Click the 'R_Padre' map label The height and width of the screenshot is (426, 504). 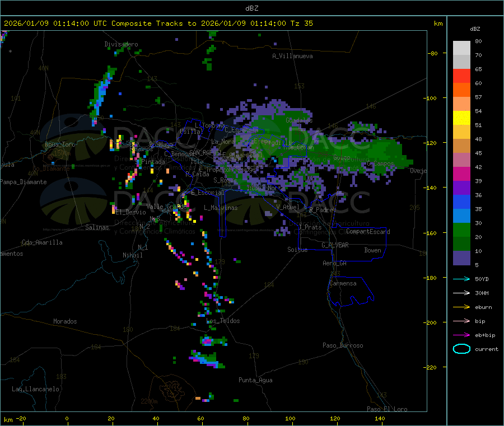tap(321, 210)
